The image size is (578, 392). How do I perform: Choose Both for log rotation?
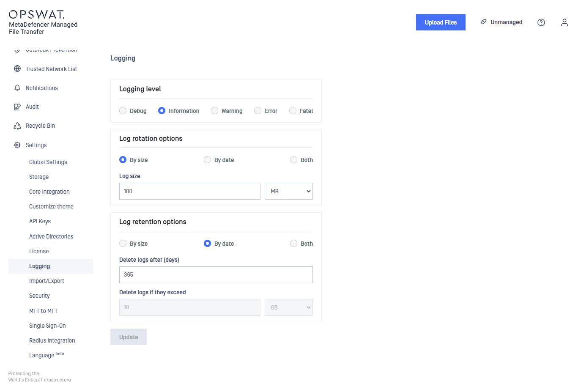point(293,159)
